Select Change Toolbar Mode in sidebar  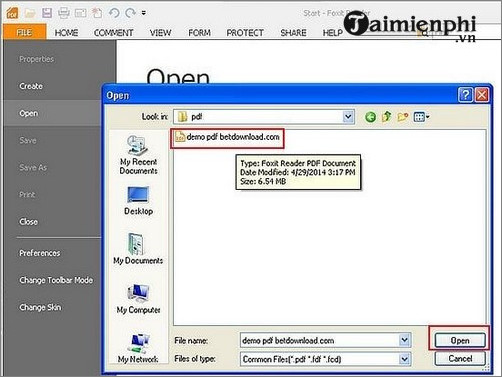tap(56, 280)
